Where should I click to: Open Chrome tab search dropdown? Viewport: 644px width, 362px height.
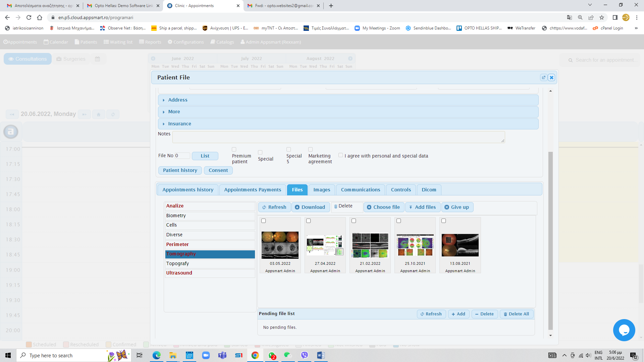(x=590, y=5)
